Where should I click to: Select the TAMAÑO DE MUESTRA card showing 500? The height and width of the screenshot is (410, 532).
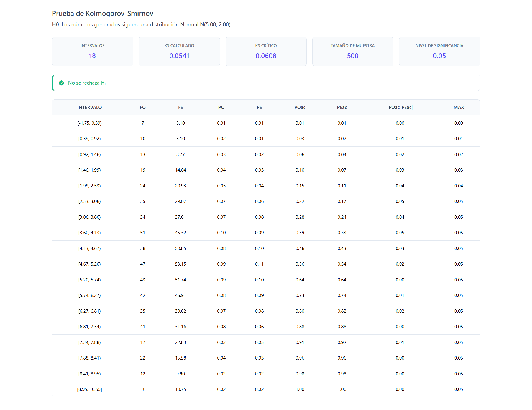click(x=353, y=51)
